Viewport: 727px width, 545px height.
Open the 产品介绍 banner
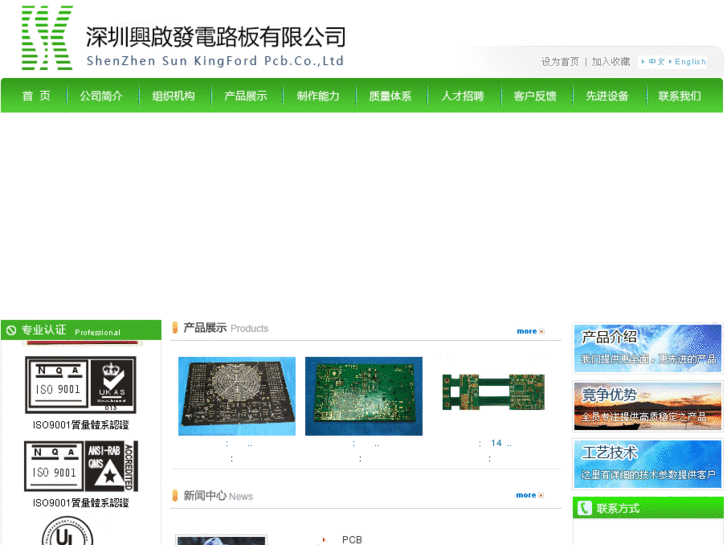648,348
